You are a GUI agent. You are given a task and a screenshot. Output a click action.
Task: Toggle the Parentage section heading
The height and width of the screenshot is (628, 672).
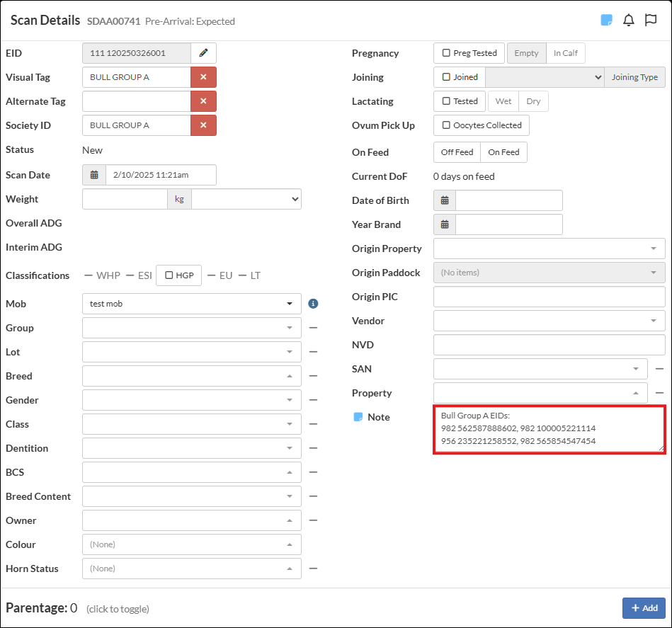pos(41,607)
